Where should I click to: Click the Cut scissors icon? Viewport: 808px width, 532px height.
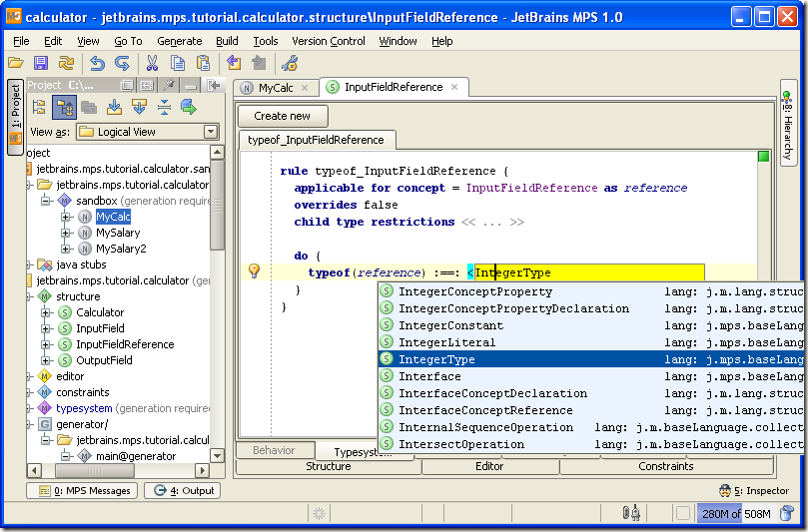152,63
